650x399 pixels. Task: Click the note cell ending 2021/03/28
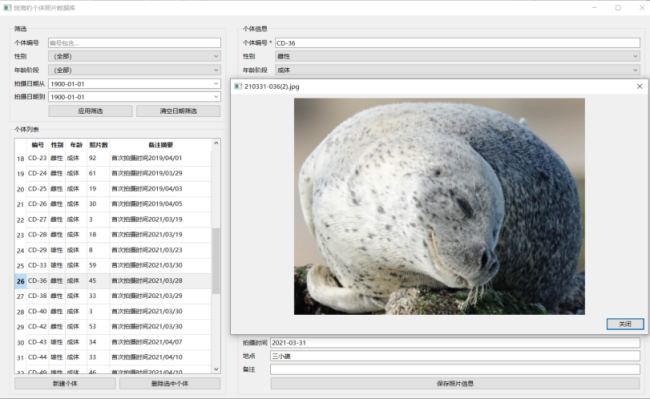click(x=160, y=281)
